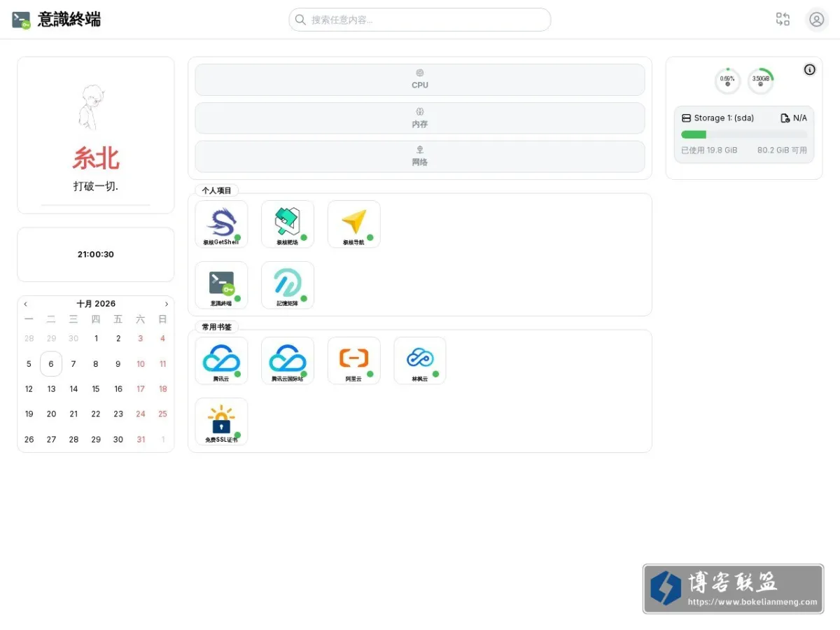
Task: Click the 个人项目 group label
Action: [216, 190]
